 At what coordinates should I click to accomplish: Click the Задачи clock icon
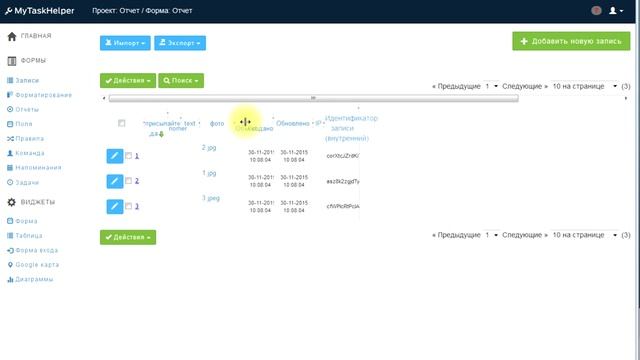10,182
